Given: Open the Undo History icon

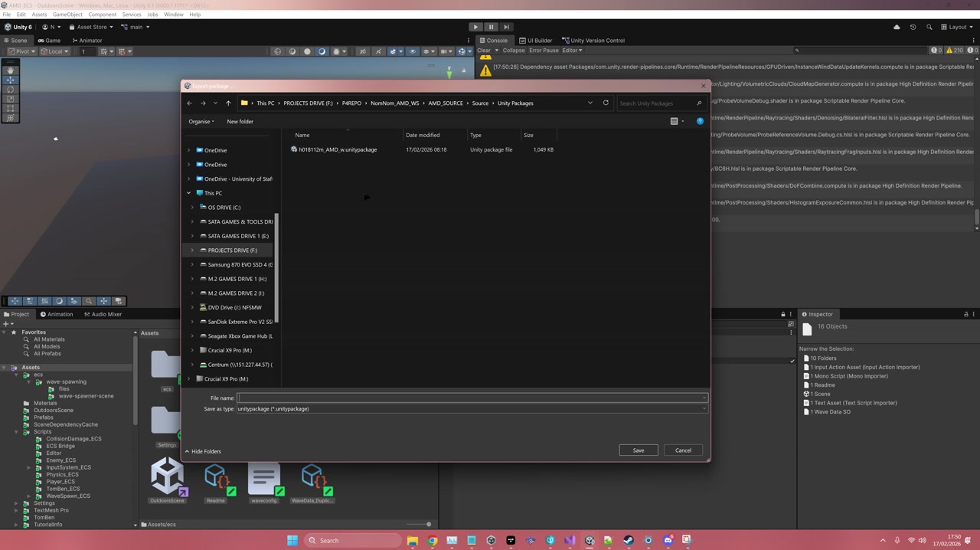Looking at the screenshot, I should pos(913,27).
